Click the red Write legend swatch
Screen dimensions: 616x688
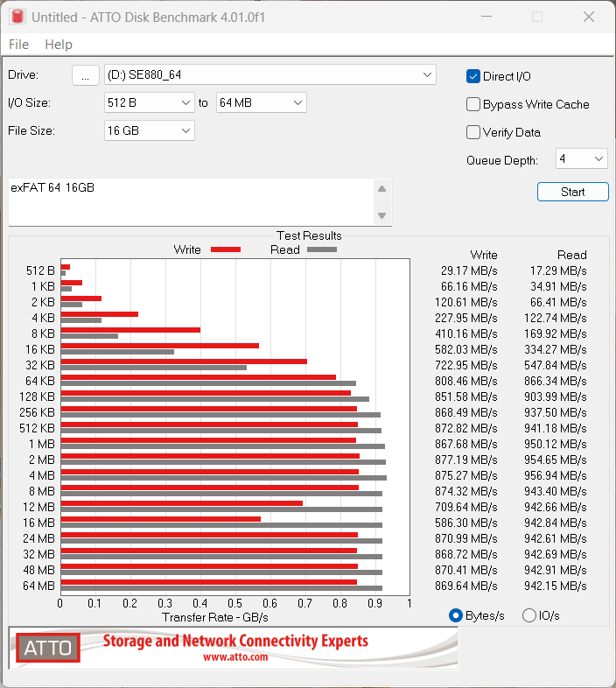coord(226,249)
